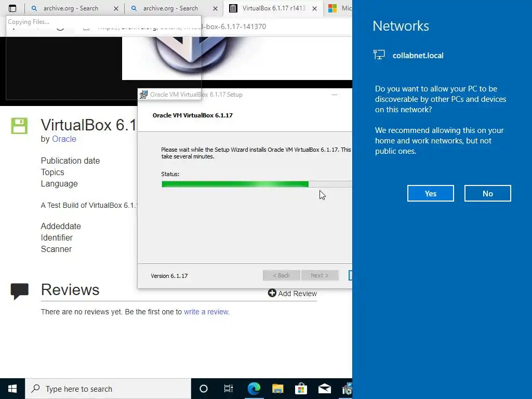Decline network discovery with No button
Viewport: 532px width, 399px height.
[x=487, y=193]
